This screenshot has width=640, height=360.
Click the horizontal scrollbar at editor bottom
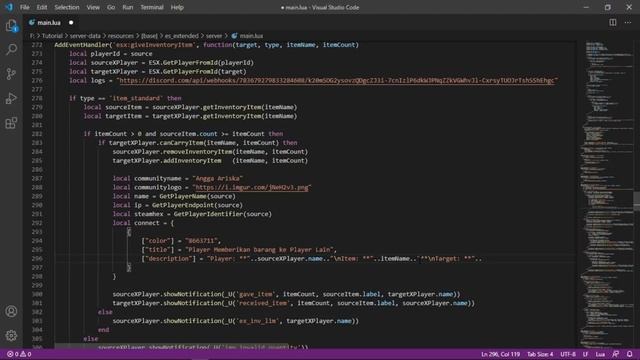pyautogui.click(x=171, y=346)
